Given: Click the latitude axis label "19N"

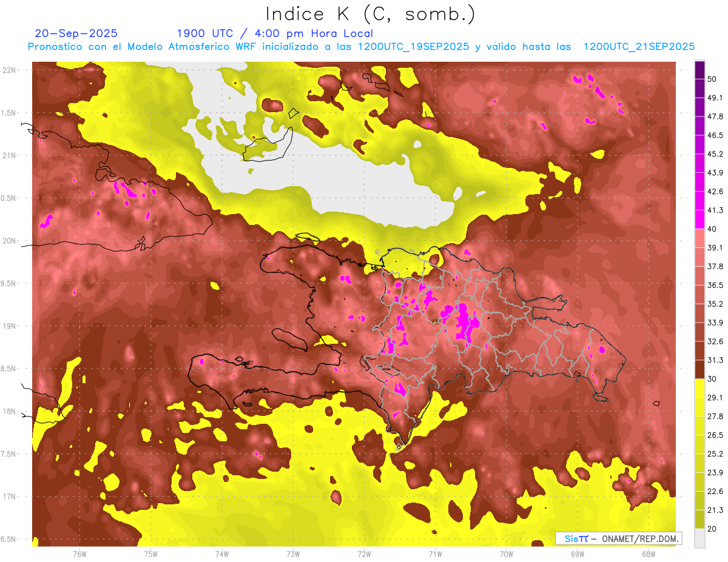Looking at the screenshot, I should click(9, 326).
